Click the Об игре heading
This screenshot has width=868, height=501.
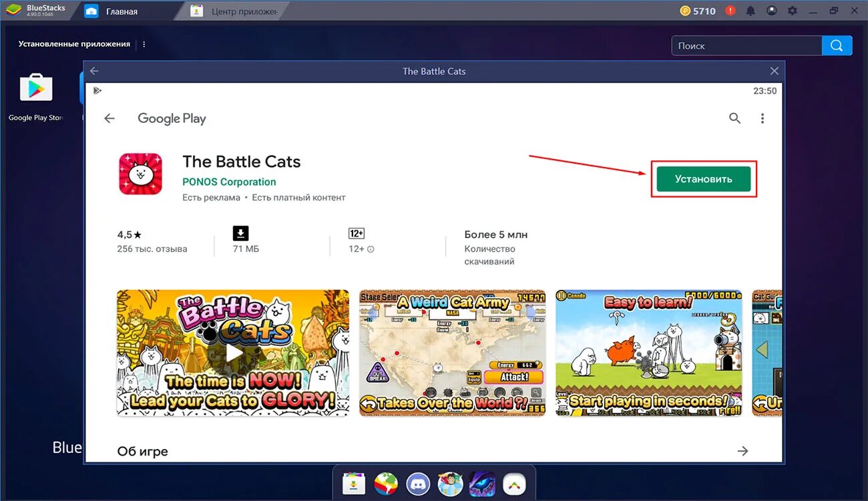point(143,452)
